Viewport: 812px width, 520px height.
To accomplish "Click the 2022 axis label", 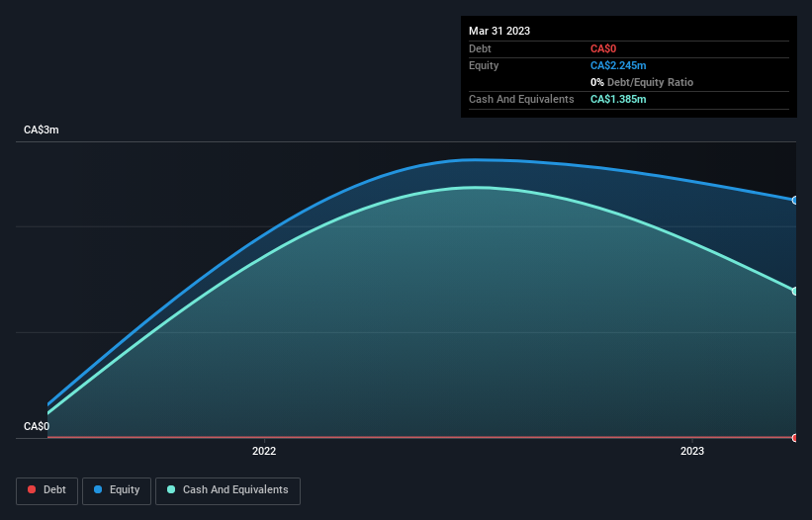I will tap(264, 451).
